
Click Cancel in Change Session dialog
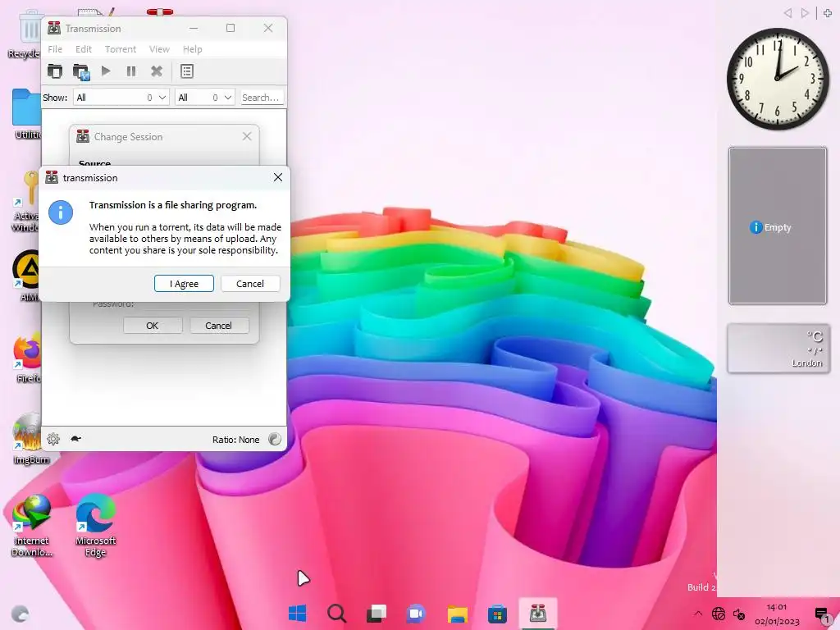tap(218, 326)
